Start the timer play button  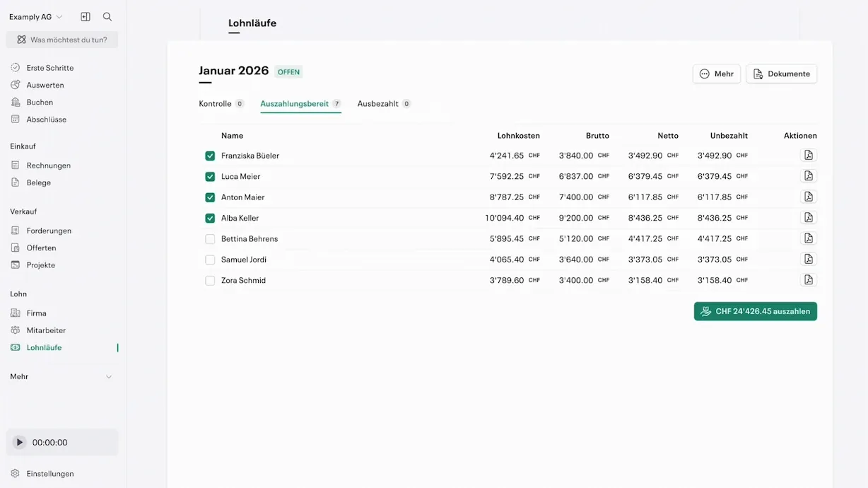pyautogui.click(x=20, y=443)
